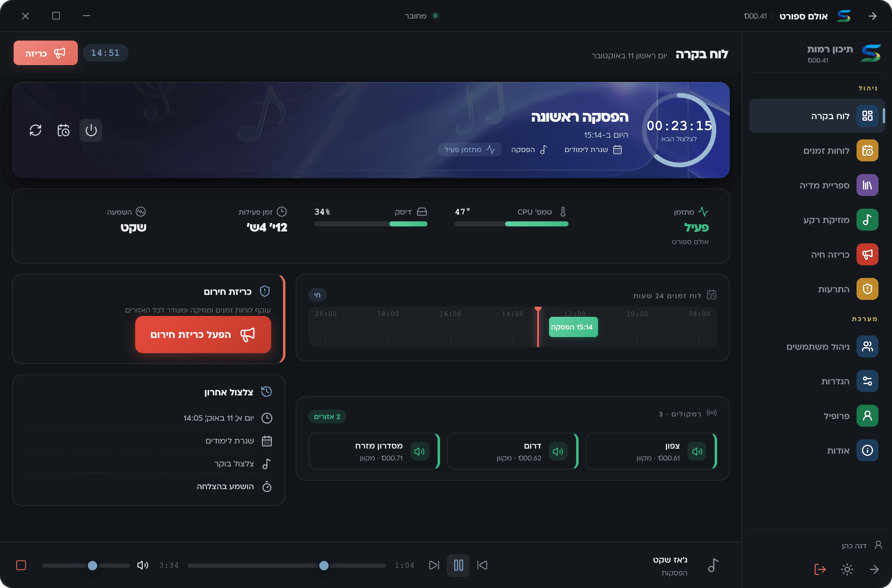Go back to the previous track
Image resolution: width=892 pixels, height=588 pixels.
coord(482,565)
